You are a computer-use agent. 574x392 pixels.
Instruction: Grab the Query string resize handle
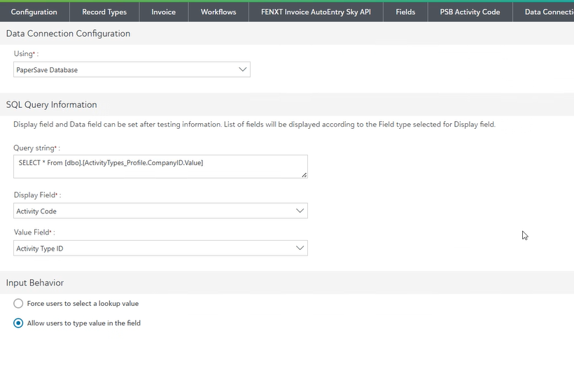[304, 175]
